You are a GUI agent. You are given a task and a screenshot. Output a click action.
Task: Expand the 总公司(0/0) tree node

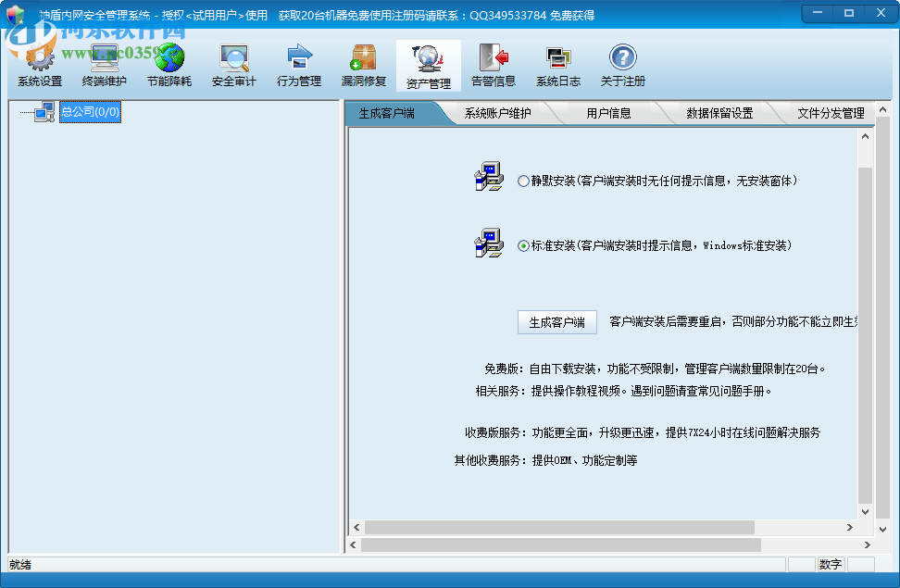(x=88, y=111)
